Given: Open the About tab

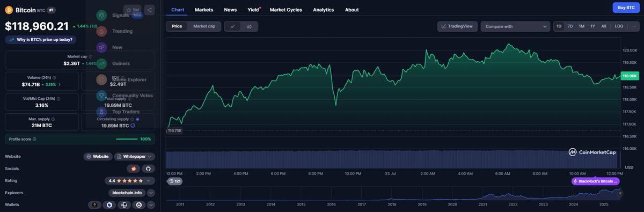Looking at the screenshot, I should pyautogui.click(x=352, y=10).
